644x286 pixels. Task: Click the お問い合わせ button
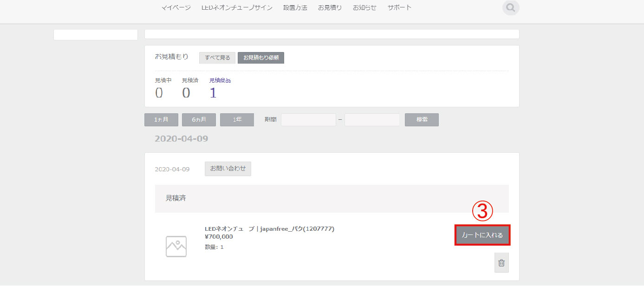(228, 169)
